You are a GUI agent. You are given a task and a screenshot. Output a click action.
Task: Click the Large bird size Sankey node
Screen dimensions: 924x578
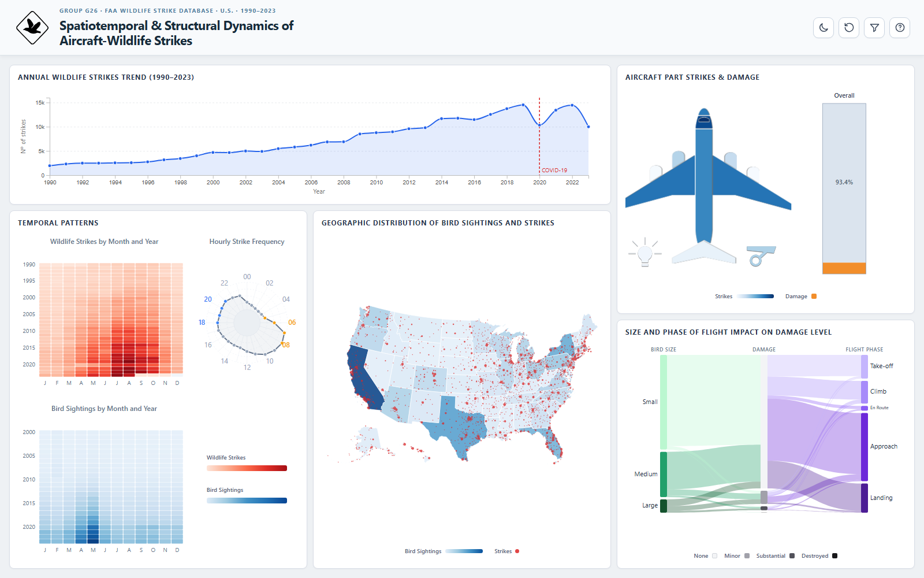pos(664,506)
